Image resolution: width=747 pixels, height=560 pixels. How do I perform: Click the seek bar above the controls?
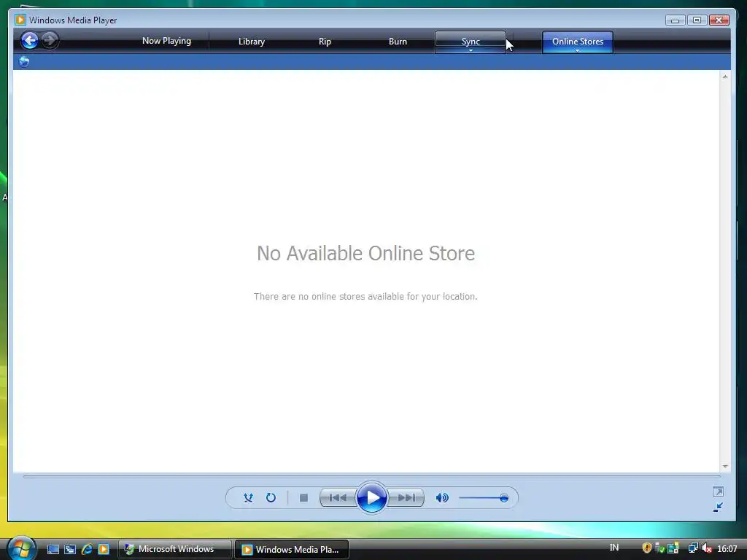[371, 475]
